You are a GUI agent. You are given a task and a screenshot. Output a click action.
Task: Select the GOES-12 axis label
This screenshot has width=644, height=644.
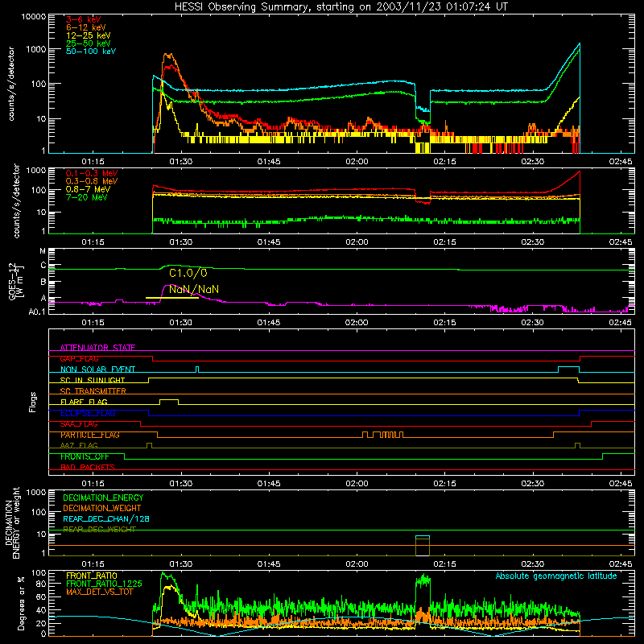click(x=16, y=281)
